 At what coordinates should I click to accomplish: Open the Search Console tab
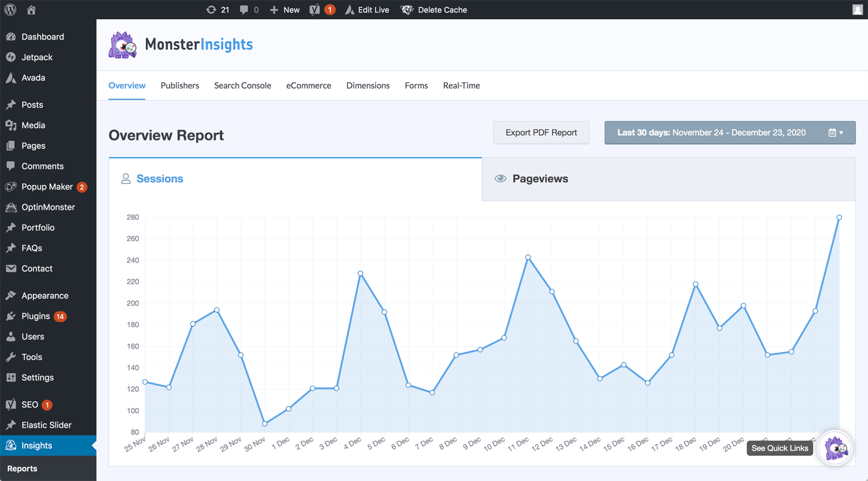pyautogui.click(x=242, y=86)
